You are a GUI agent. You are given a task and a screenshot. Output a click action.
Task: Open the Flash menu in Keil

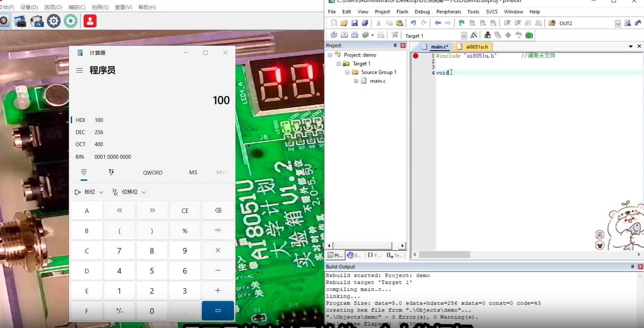pos(402,12)
